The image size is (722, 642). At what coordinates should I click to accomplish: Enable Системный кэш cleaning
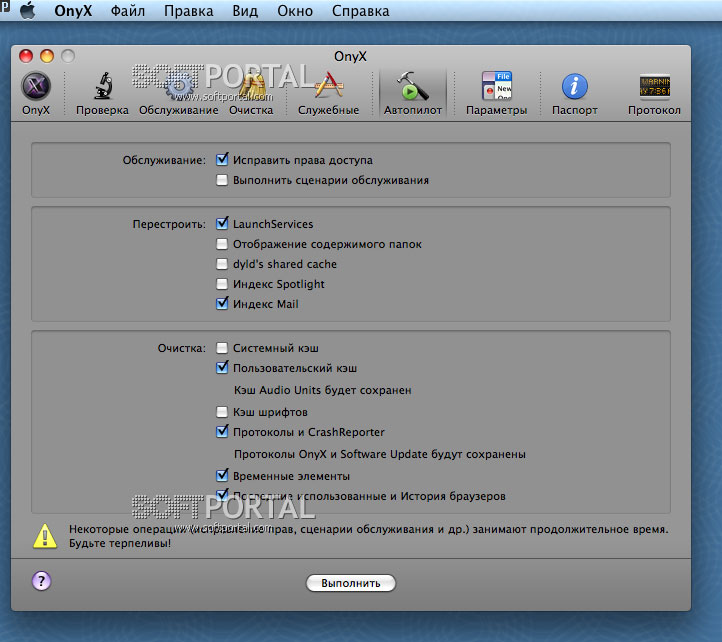pyautogui.click(x=222, y=348)
